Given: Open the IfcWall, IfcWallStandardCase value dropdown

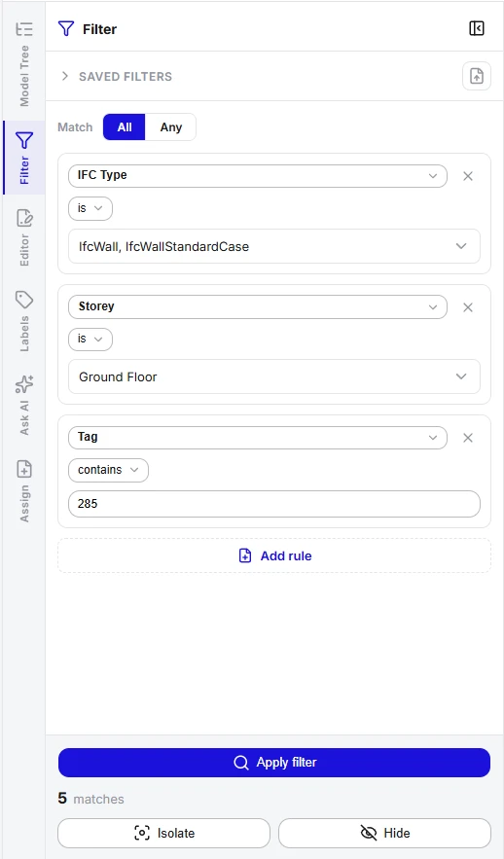Looking at the screenshot, I should coord(274,246).
